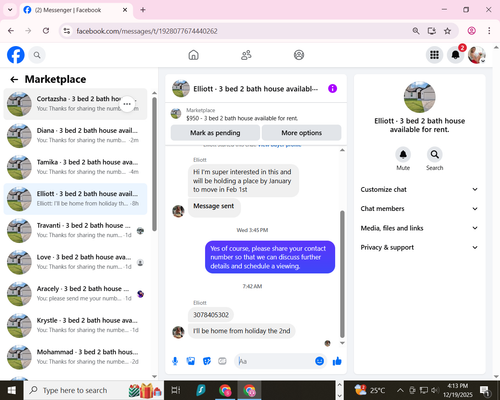Search in conversation using the magnifier icon

click(435, 155)
